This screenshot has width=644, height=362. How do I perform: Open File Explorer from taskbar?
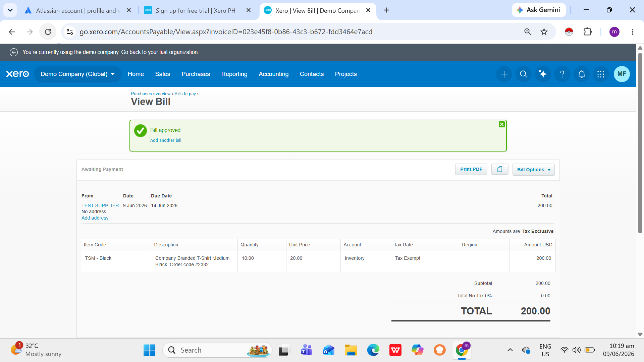351,350
